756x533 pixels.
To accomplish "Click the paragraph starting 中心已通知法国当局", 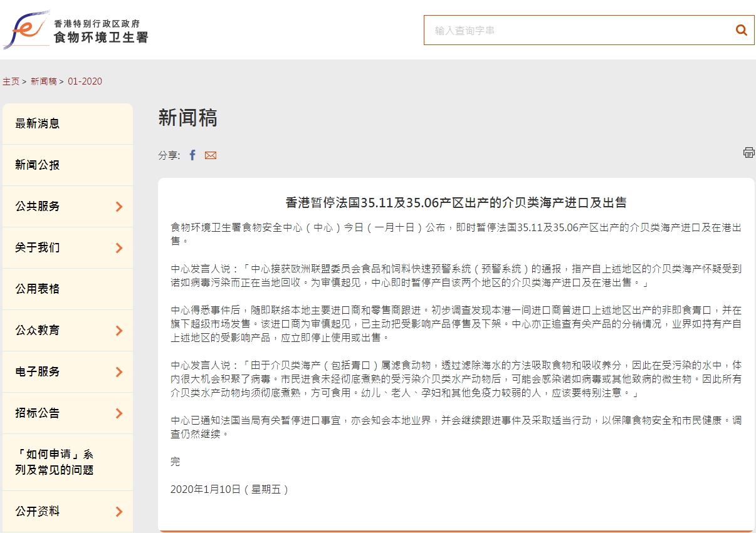I will [456, 427].
